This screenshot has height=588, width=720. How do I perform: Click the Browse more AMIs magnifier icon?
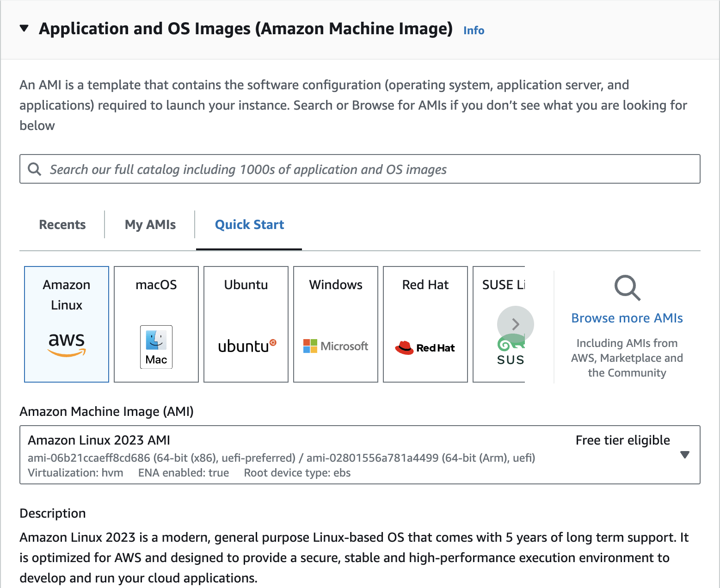click(x=628, y=288)
